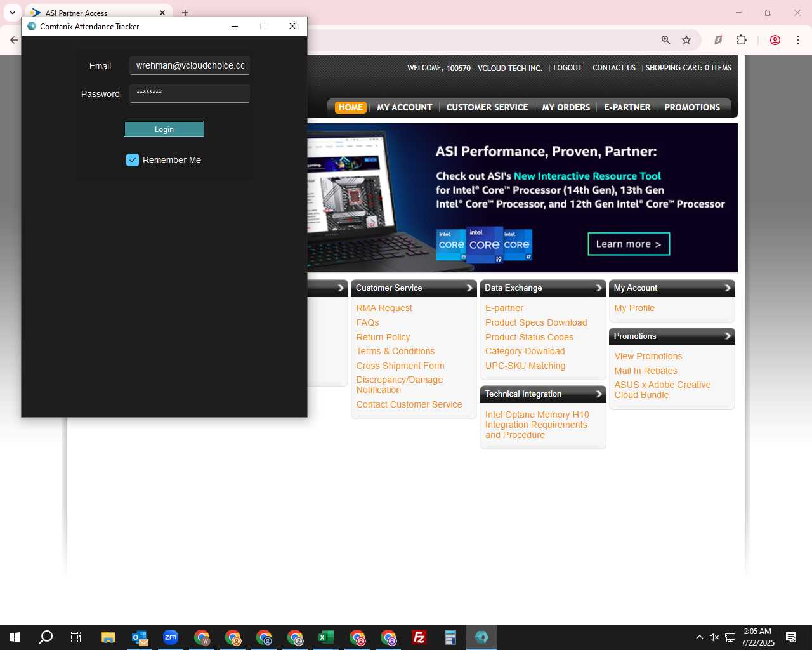This screenshot has height=650, width=812.
Task: Open Discrepancy/Damage Notification link
Action: click(400, 385)
